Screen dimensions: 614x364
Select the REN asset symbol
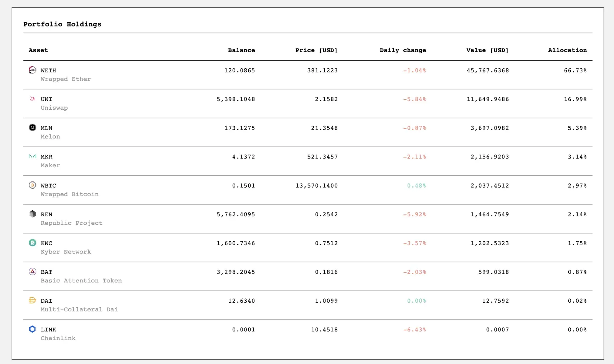pos(46,214)
